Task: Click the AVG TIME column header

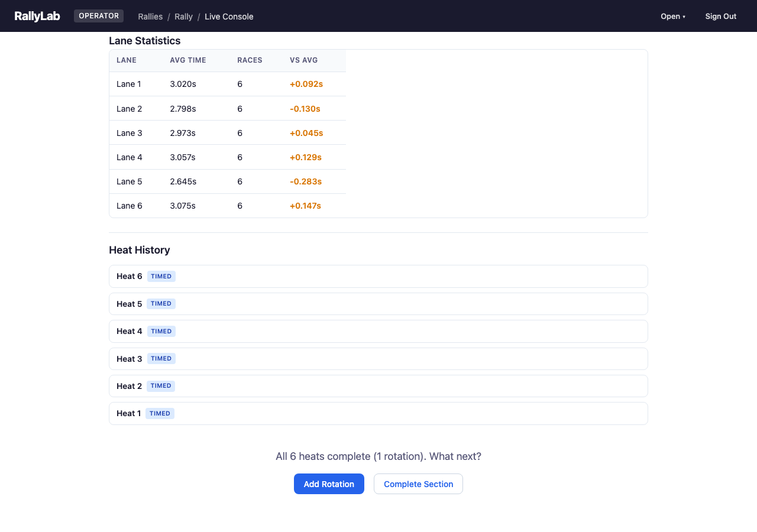Action: coord(187,60)
